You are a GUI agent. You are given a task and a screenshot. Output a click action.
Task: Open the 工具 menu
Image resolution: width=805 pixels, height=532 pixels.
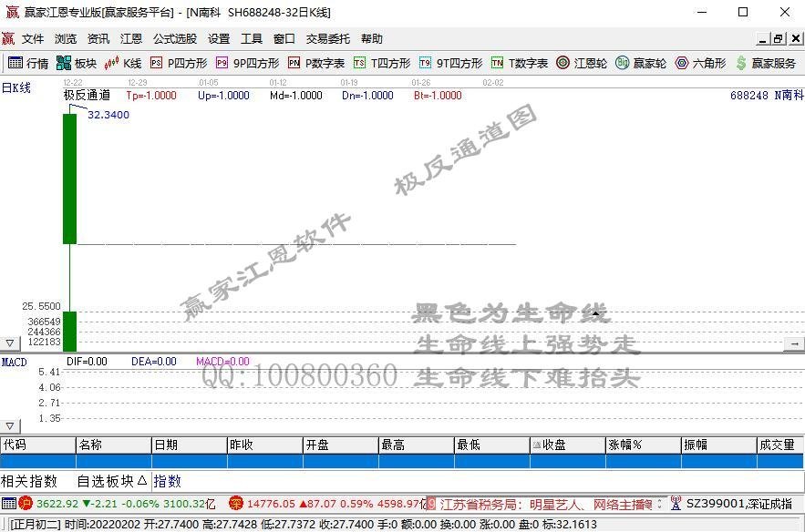coord(252,38)
